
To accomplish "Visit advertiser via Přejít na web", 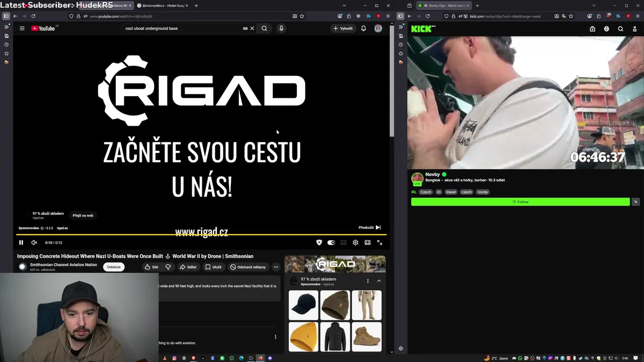I will coord(83,215).
